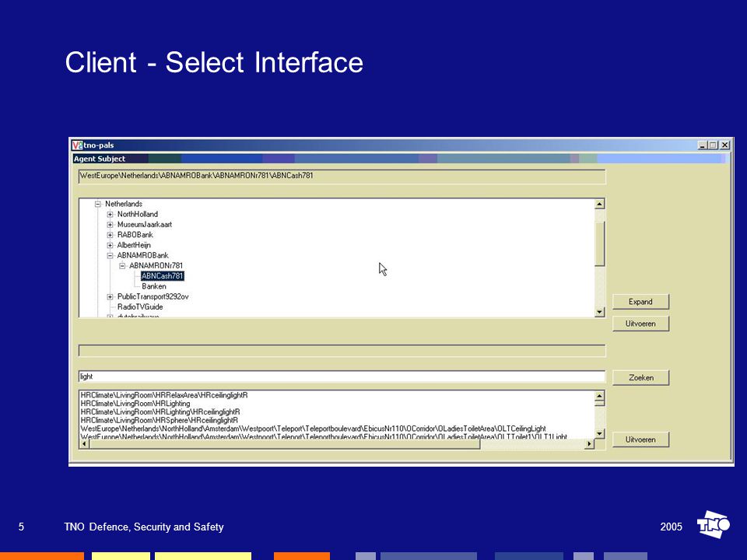Select the ABNAMROBank tree label
Image resolution: width=747 pixels, height=560 pixels.
(x=143, y=255)
